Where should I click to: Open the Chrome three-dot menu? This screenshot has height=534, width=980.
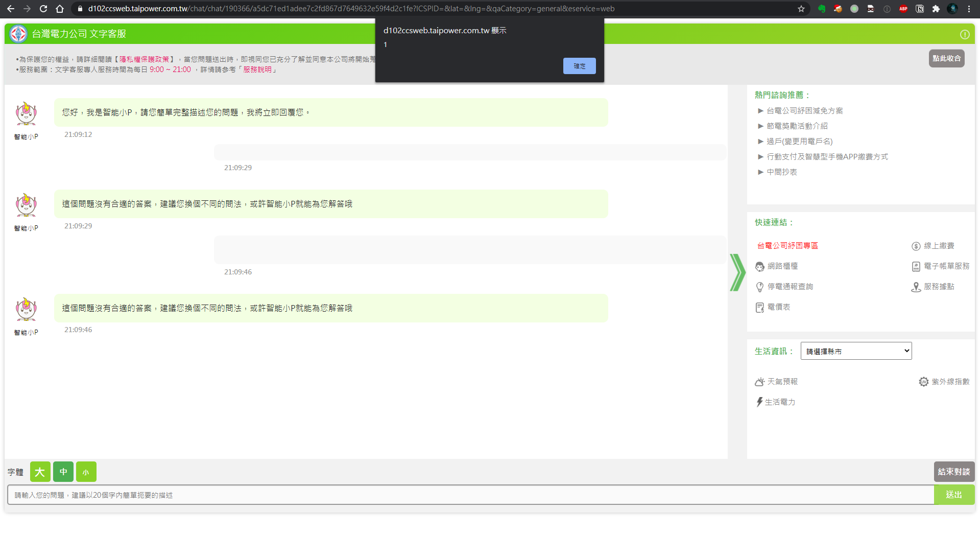pyautogui.click(x=969, y=9)
